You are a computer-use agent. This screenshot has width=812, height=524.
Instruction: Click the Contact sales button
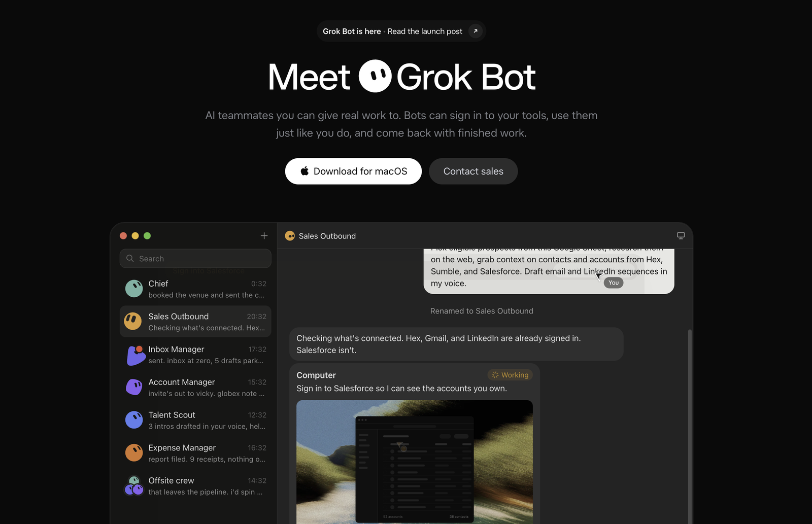(x=473, y=171)
